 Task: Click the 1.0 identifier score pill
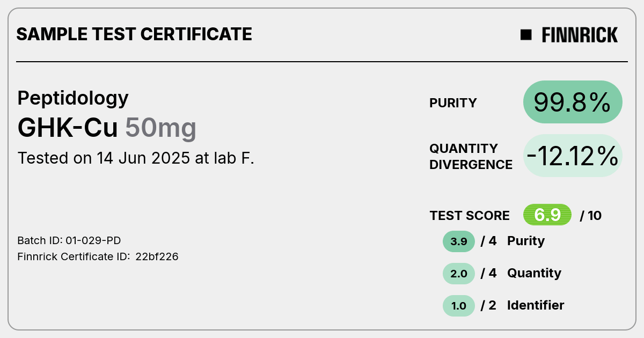(459, 306)
